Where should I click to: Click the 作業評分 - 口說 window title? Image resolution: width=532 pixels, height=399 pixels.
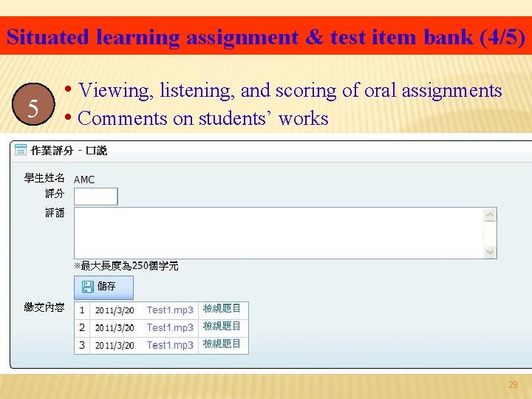[69, 150]
